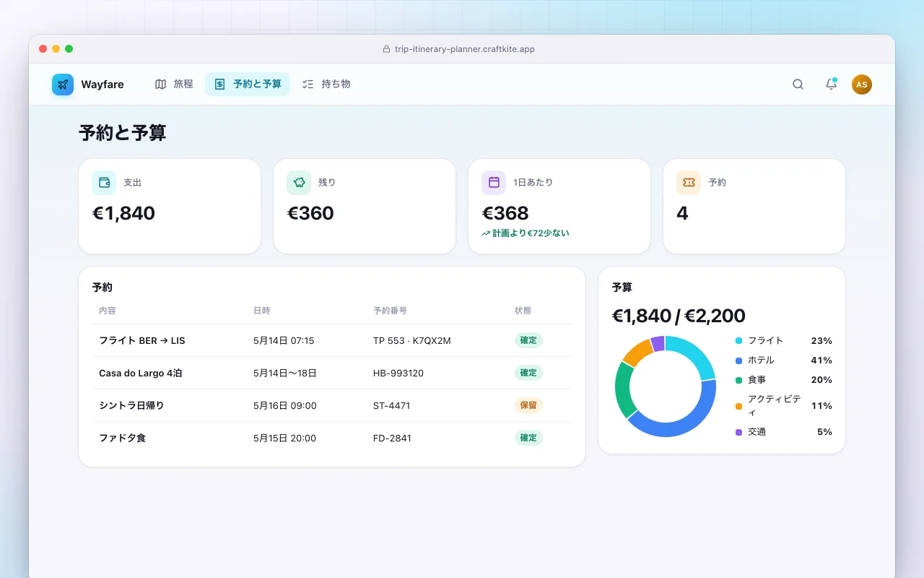
Task: Click the lock icon in address bar
Action: pyautogui.click(x=386, y=49)
